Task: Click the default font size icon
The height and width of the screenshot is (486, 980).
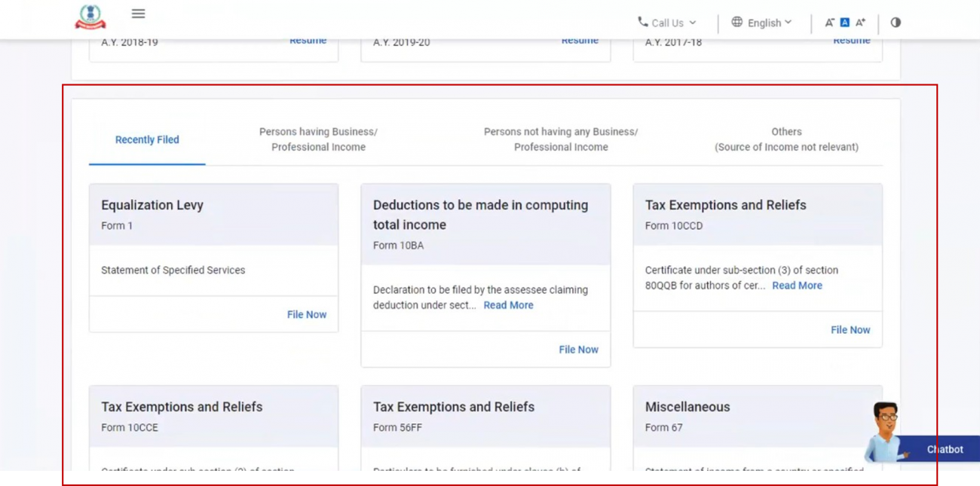Action: point(844,22)
